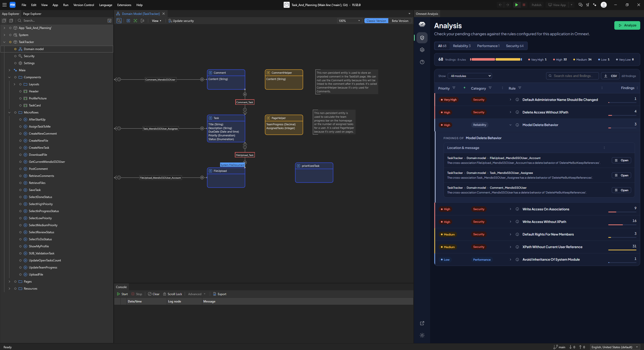Open the CreateNewTask microflow
This screenshot has width=644, height=350.
(x=39, y=148)
